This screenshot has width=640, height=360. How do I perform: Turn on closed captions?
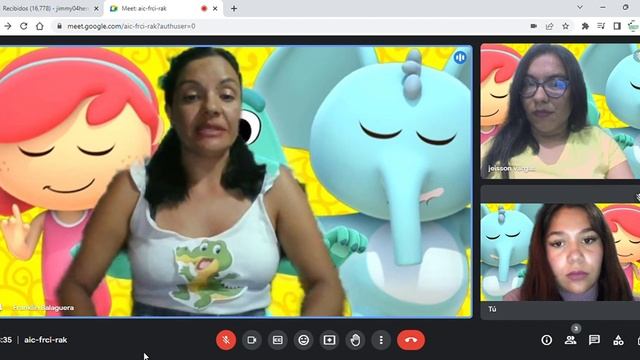(278, 340)
